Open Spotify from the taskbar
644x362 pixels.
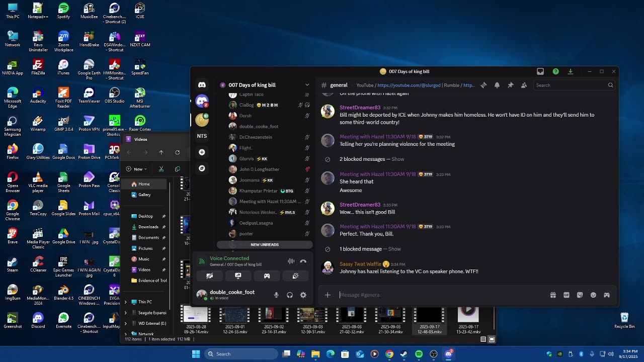[x=419, y=354]
